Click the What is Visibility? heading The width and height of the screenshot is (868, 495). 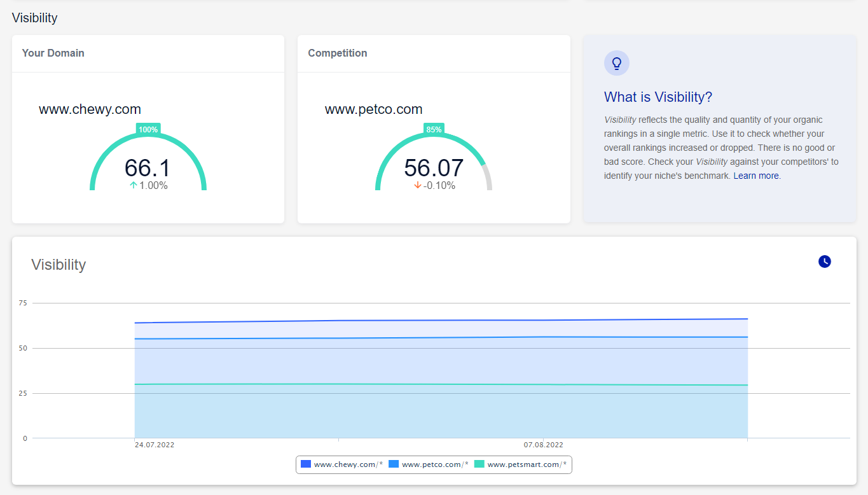[658, 97]
